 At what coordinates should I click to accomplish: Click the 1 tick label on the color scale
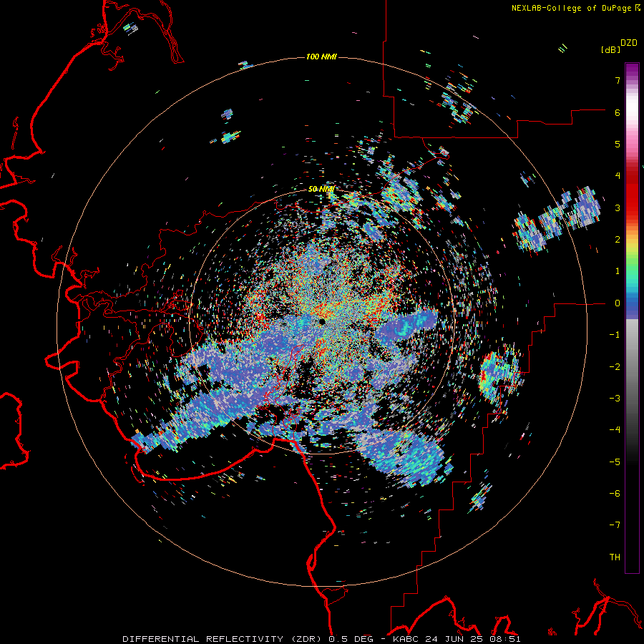click(x=618, y=271)
